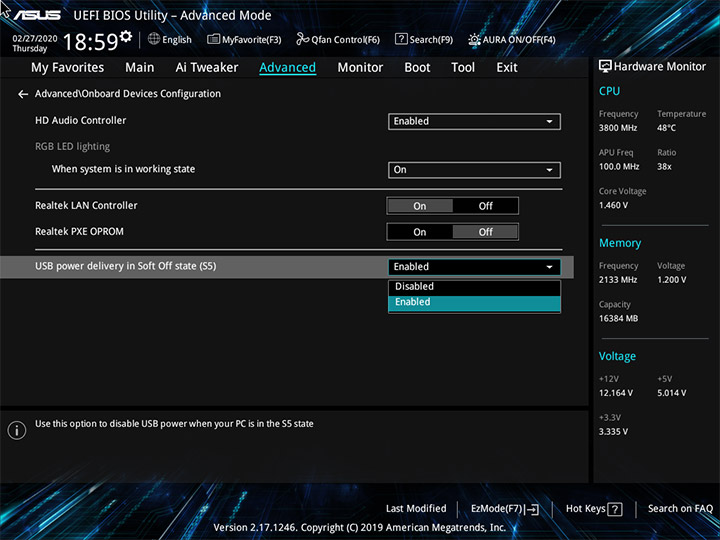Click the memory voltage 1.200 V value

[x=671, y=280]
